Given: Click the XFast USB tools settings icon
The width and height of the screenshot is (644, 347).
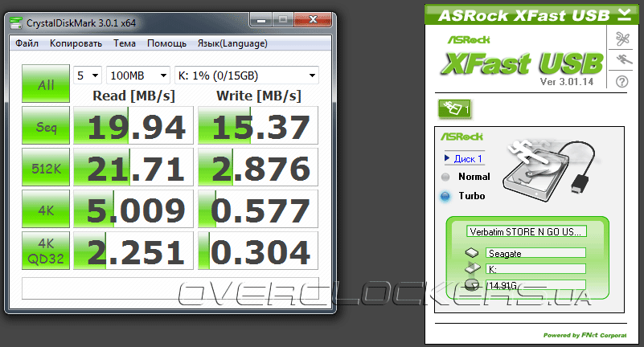Looking at the screenshot, I should [622, 39].
